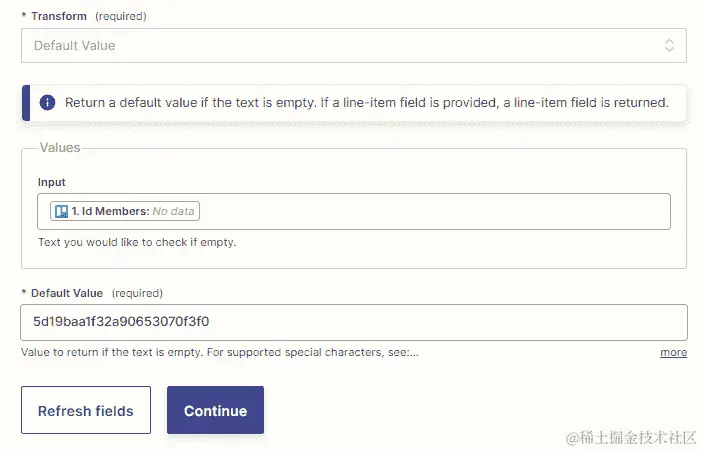Image resolution: width=702 pixels, height=451 pixels.
Task: Click 'Value to return if the text is empty' hint
Action: 219,353
